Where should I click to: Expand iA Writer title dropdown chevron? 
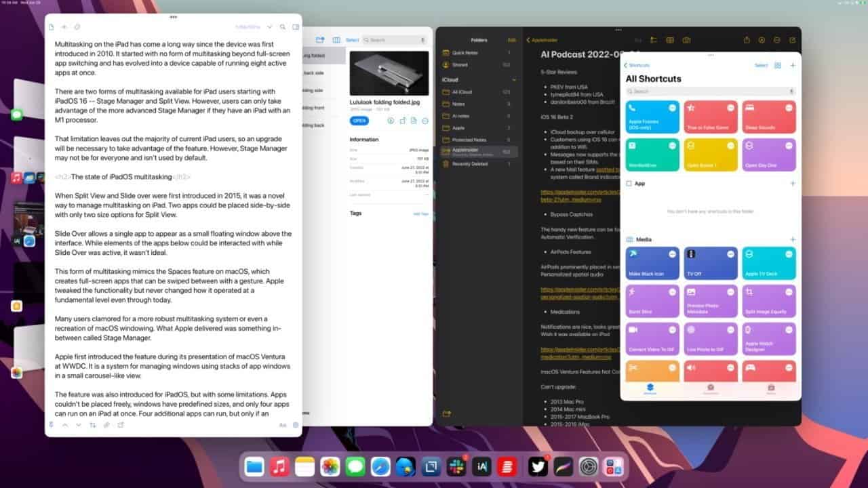point(269,27)
